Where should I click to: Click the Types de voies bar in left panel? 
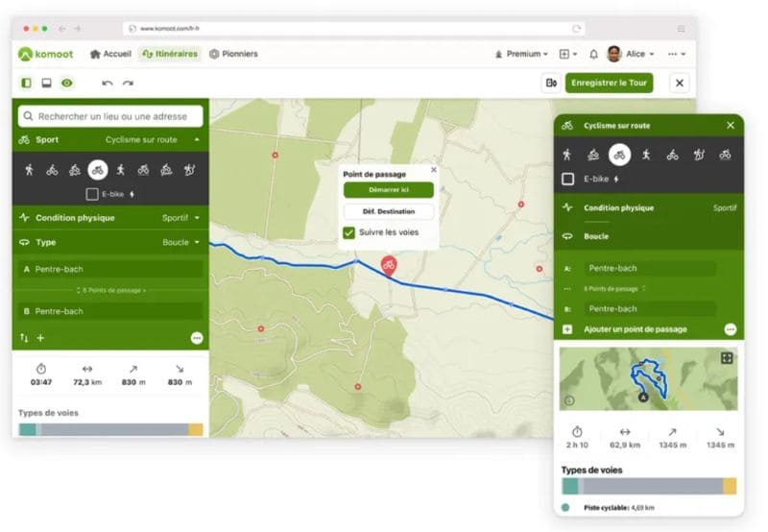pyautogui.click(x=110, y=429)
